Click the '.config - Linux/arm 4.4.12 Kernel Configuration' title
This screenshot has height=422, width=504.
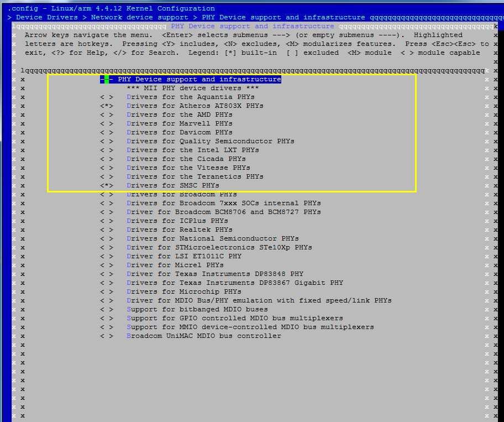[x=111, y=8]
